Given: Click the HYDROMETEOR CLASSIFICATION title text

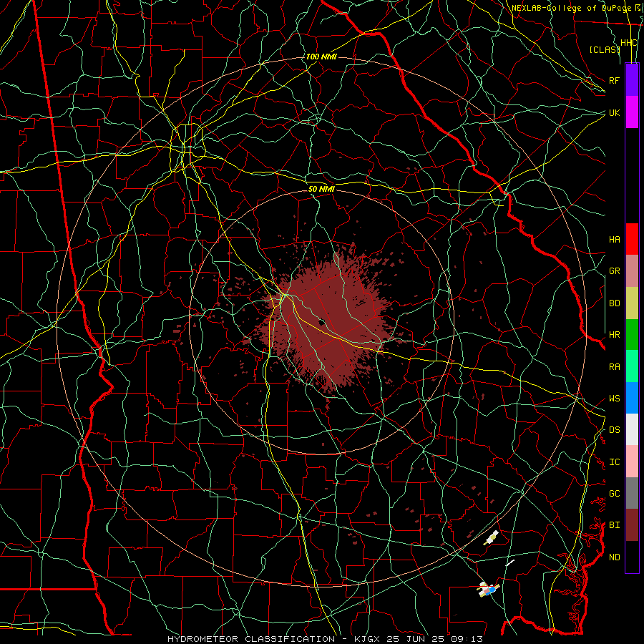Looking at the screenshot, I should (251, 639).
